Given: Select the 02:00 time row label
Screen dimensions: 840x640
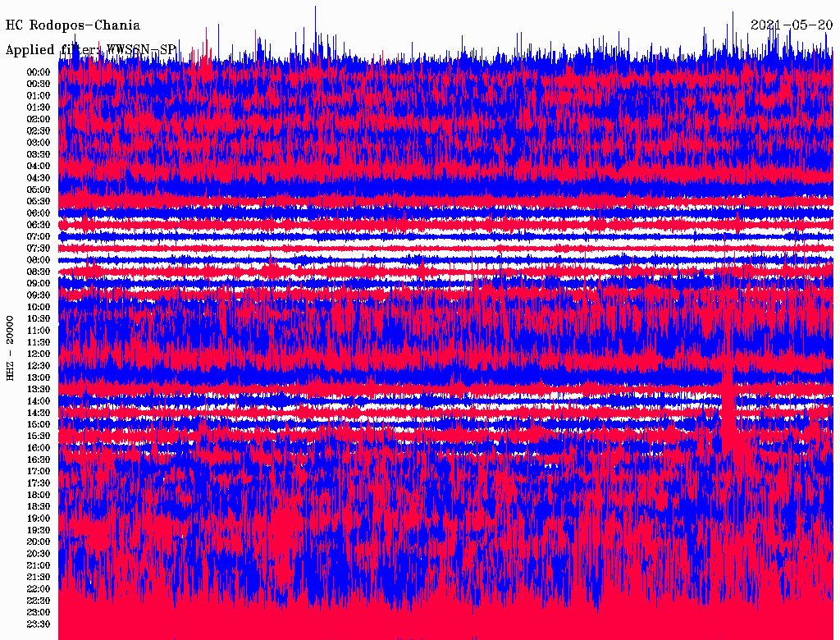Looking at the screenshot, I should (39, 119).
